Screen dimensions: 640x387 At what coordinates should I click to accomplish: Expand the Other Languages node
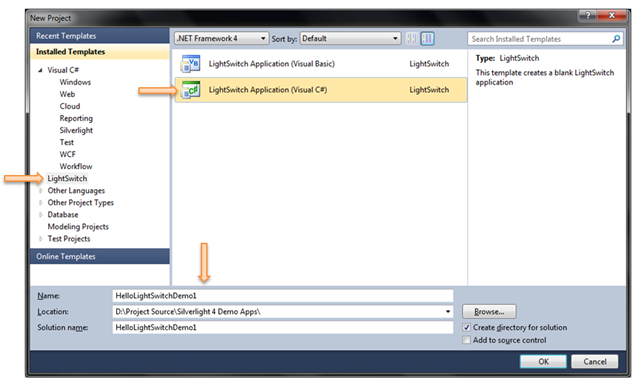point(40,191)
